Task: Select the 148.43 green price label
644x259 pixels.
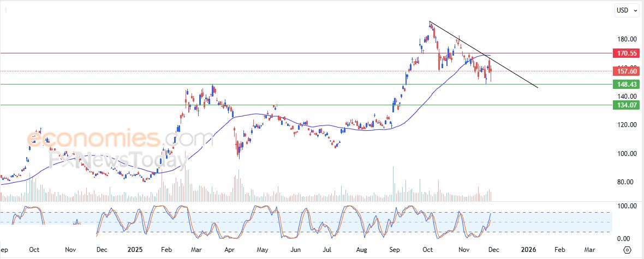Action: click(626, 85)
